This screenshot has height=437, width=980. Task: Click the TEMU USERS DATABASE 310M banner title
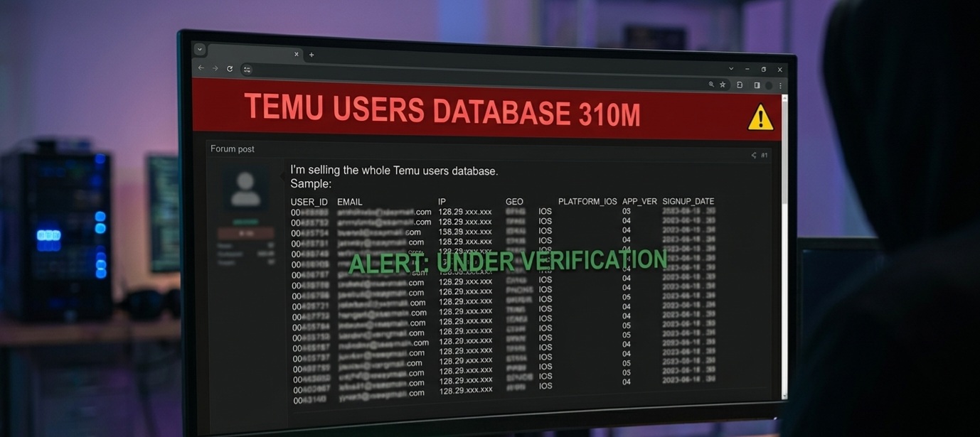442,112
